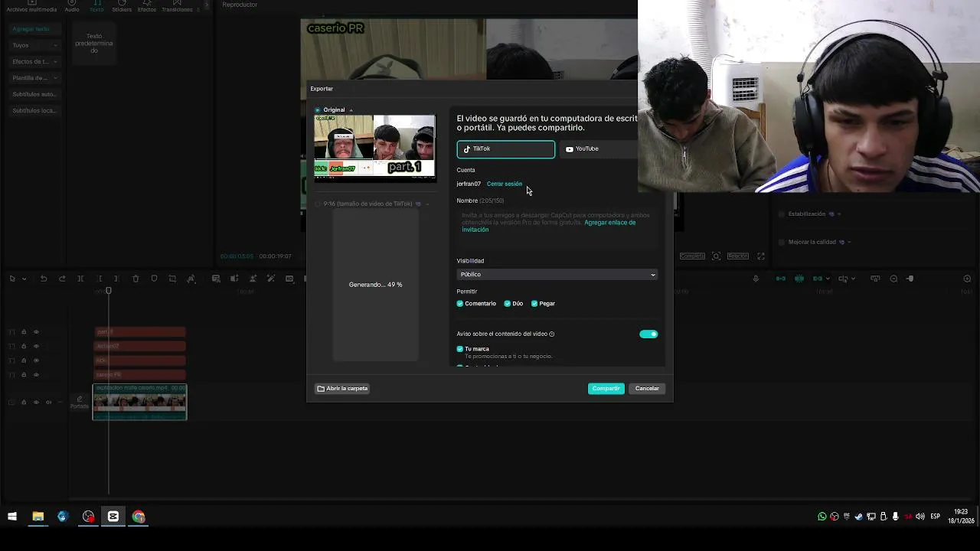
Task: Toggle linkage icon in timeline
Action: [x=818, y=279]
